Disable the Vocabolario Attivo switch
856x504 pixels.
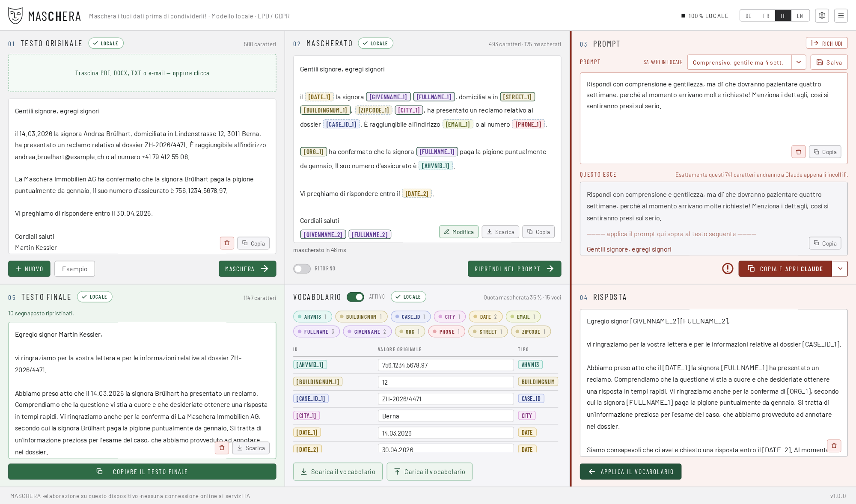355,297
